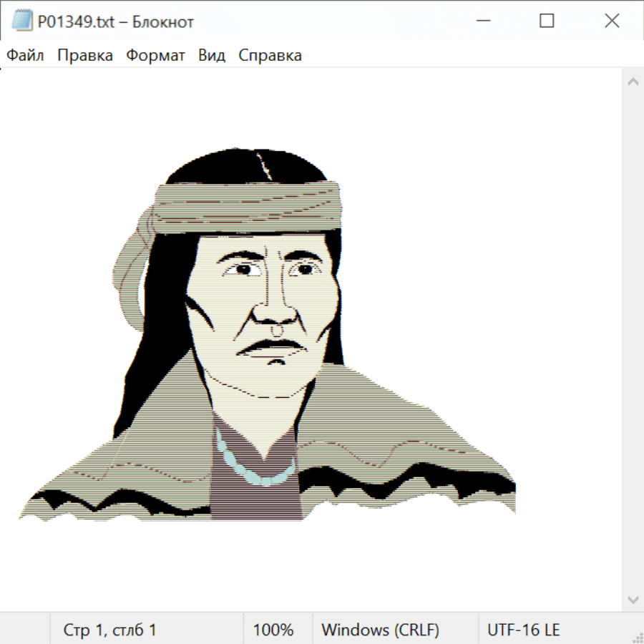Maximize the Блокнот window
Image resolution: width=644 pixels, height=644 pixels.
[x=547, y=21]
